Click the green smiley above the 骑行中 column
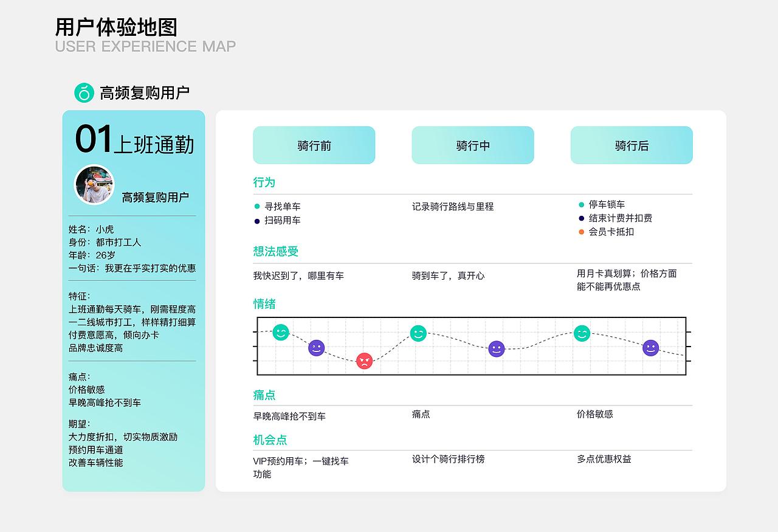The height and width of the screenshot is (532, 778). [418, 333]
